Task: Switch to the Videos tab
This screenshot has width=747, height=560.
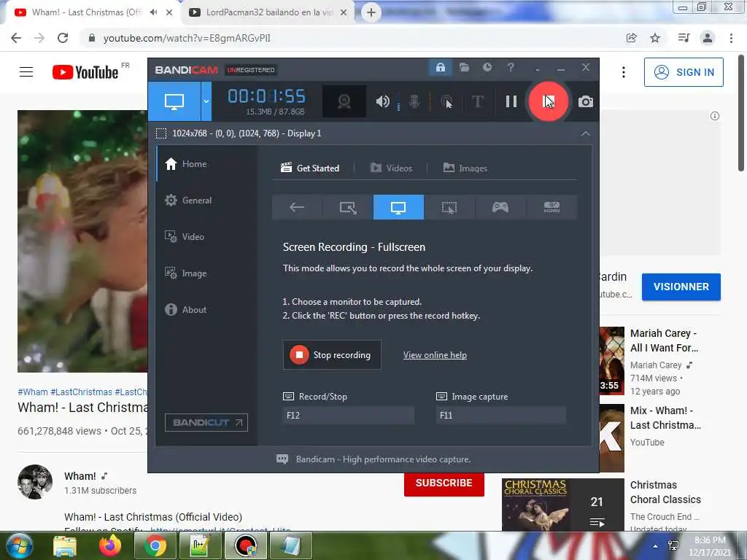Action: (391, 168)
